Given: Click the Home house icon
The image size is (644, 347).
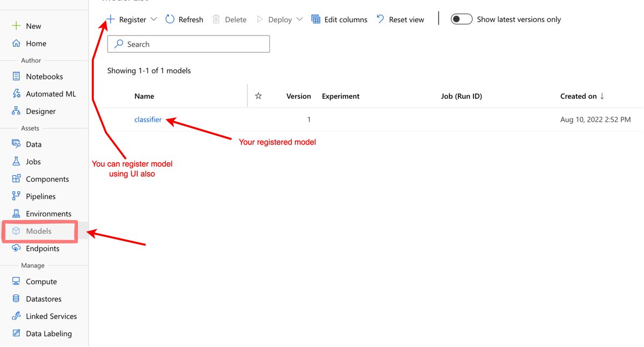Looking at the screenshot, I should tap(16, 44).
